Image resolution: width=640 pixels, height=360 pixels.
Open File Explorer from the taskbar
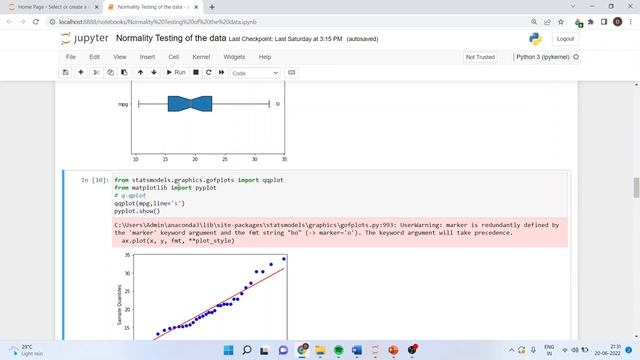320,350
